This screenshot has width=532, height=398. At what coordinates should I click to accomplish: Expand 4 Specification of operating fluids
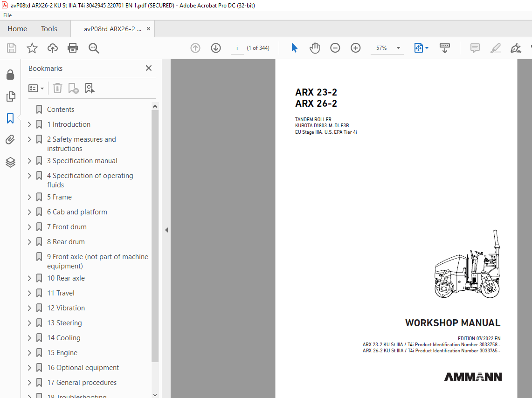(29, 176)
